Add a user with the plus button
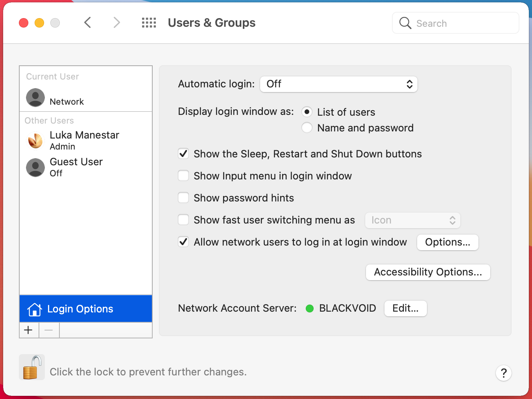 (29, 330)
